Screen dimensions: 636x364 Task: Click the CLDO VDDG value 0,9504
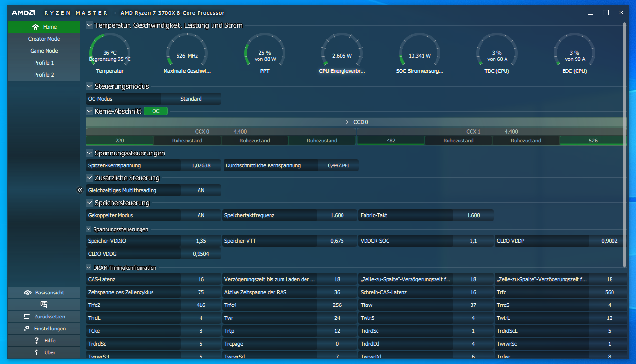(201, 254)
